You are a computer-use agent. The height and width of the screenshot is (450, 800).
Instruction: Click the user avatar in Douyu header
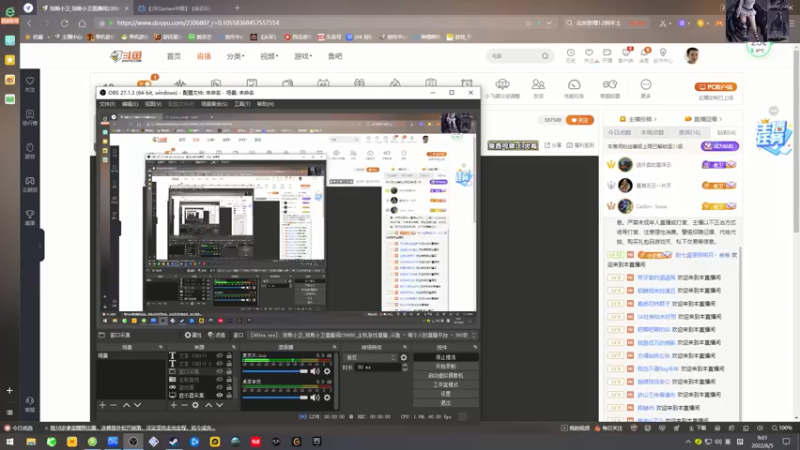[692, 56]
